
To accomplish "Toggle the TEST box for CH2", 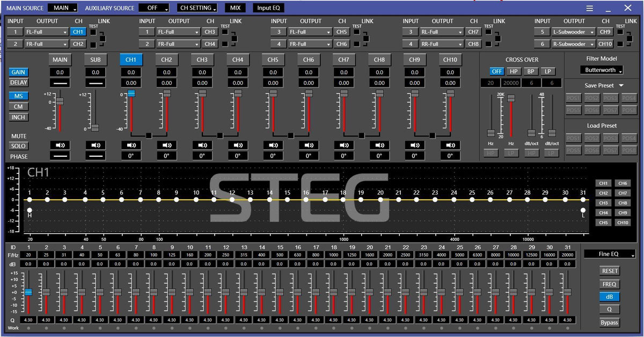I will pos(93,44).
